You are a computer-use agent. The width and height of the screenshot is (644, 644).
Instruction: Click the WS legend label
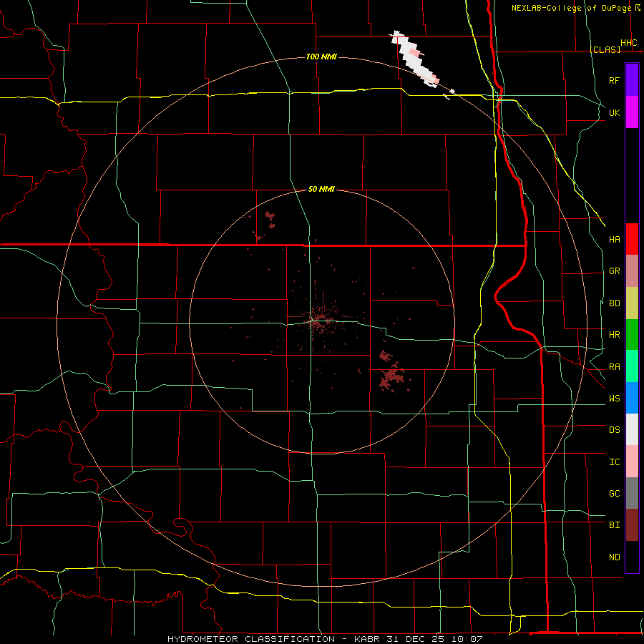pyautogui.click(x=615, y=398)
